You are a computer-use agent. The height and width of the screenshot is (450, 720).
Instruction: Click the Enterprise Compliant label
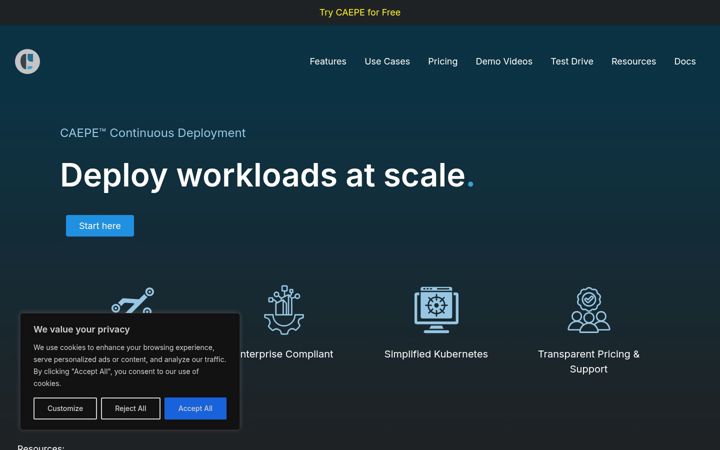pos(287,354)
